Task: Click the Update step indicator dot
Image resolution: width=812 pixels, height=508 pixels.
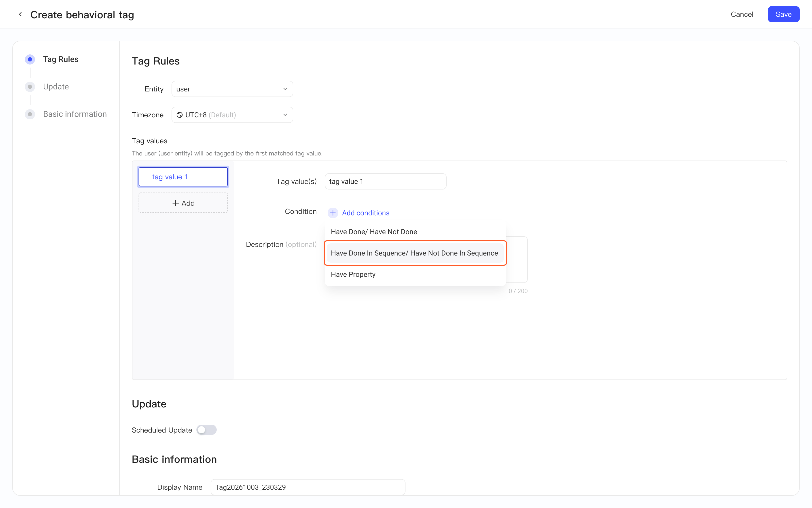Action: [x=30, y=87]
